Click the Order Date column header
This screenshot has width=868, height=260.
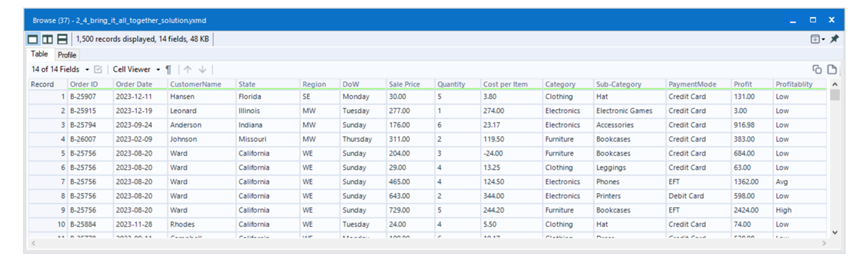(140, 84)
